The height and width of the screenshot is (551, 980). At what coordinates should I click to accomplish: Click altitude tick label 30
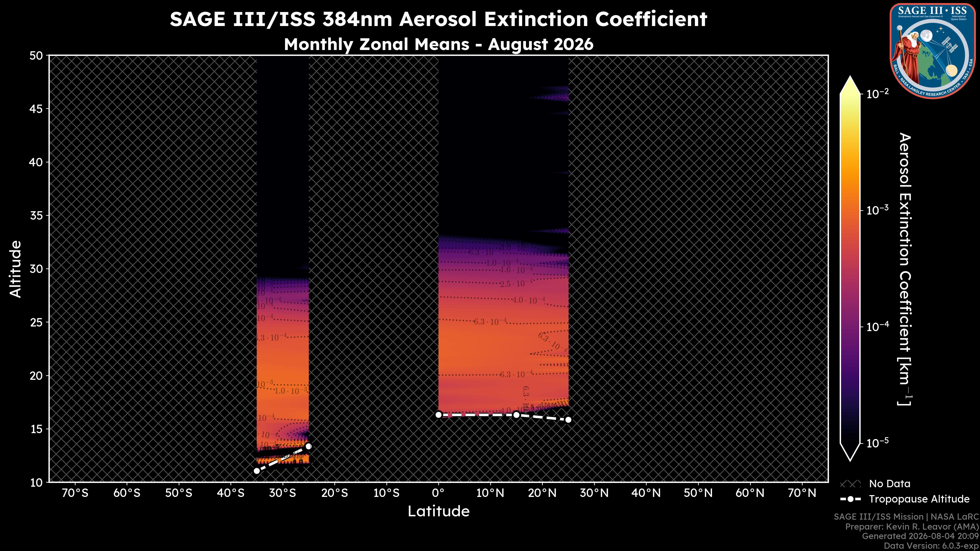tap(36, 269)
